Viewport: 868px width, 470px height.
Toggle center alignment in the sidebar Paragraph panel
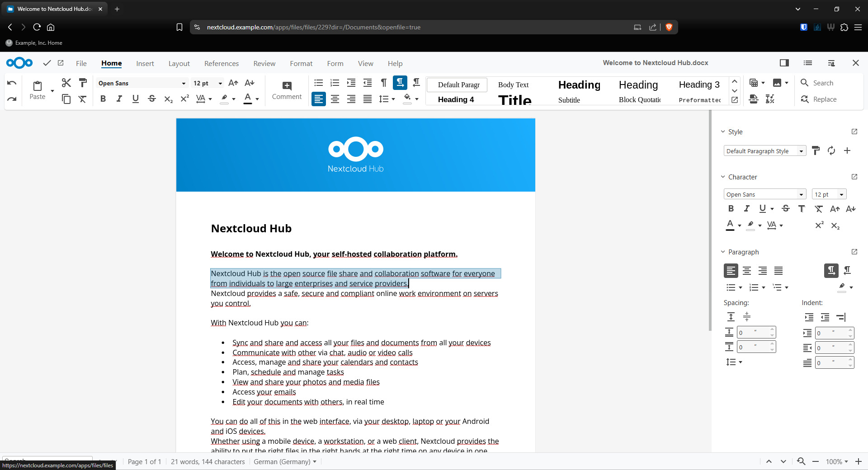click(x=747, y=271)
